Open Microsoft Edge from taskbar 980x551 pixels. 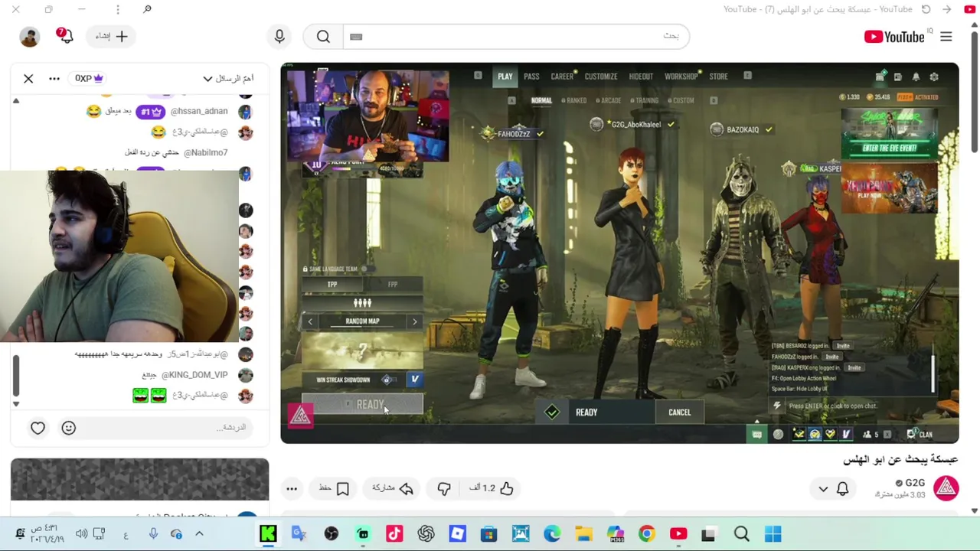pos(552,534)
